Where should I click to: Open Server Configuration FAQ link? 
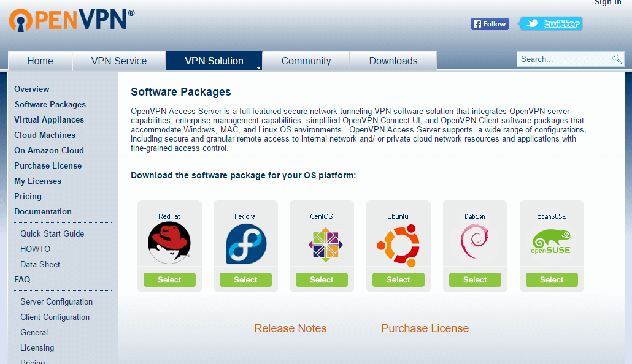coord(56,301)
